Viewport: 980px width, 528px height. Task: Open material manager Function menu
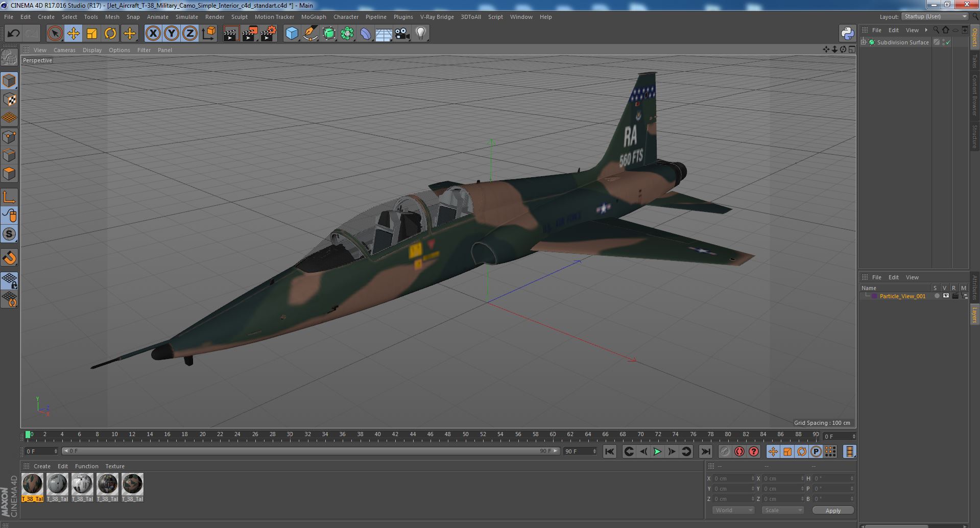click(x=87, y=466)
